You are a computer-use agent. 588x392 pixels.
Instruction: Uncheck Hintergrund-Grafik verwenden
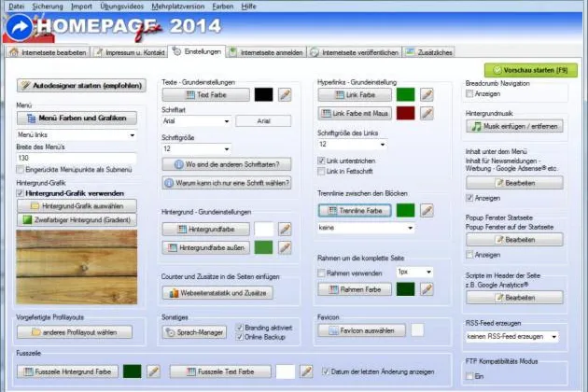point(21,193)
